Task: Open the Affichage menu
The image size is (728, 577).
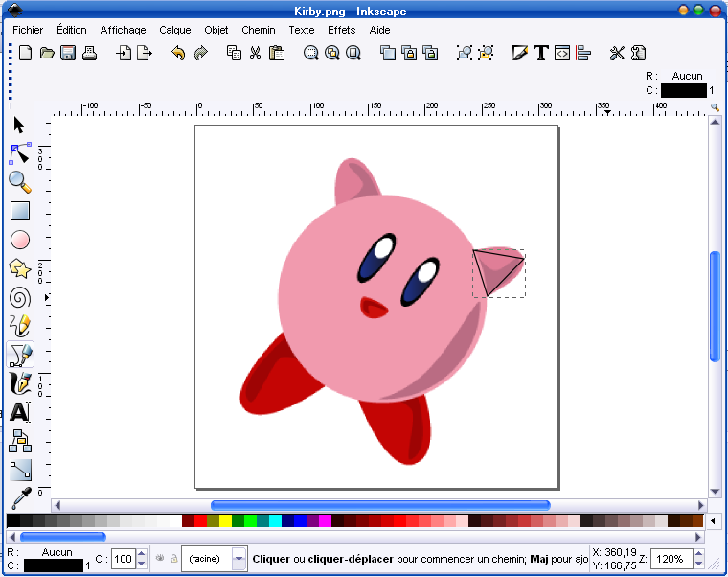Action: [x=123, y=30]
